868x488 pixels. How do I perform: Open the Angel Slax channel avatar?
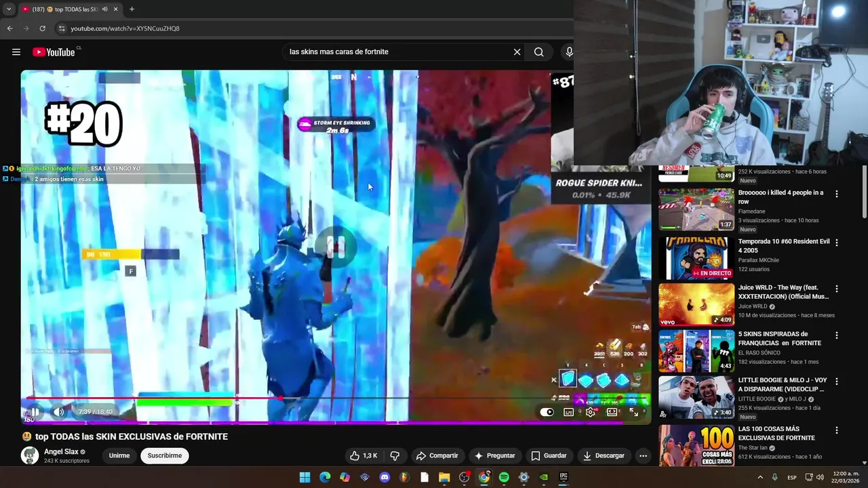[x=30, y=455]
